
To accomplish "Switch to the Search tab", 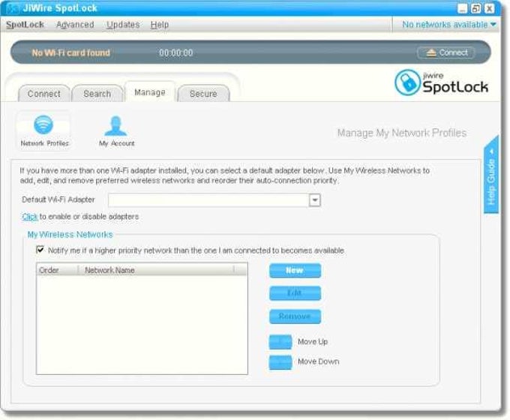I will coord(97,93).
